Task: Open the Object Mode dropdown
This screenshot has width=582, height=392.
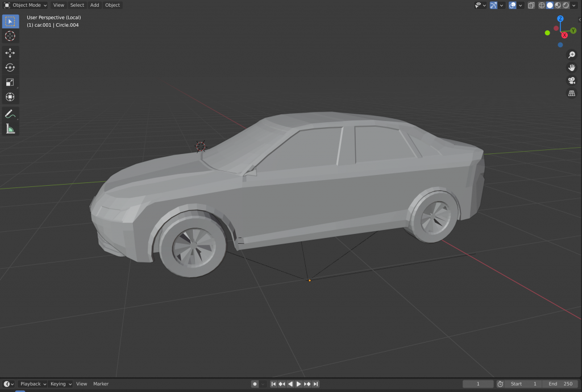Action: [25, 5]
